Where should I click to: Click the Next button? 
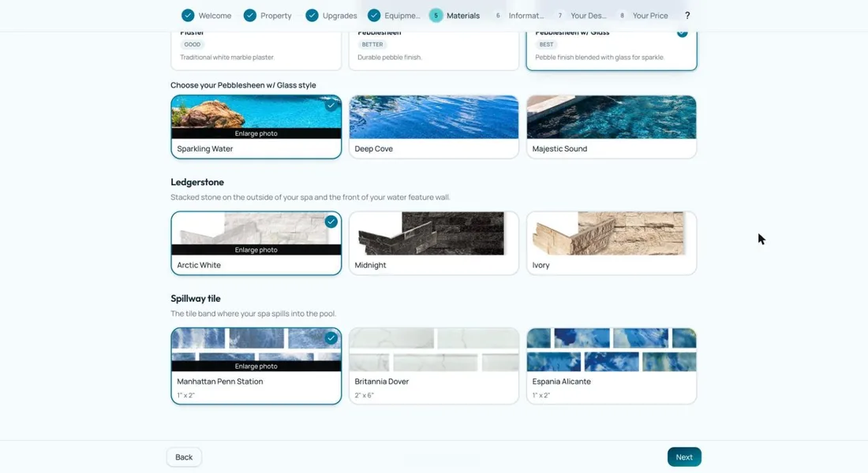click(x=684, y=457)
